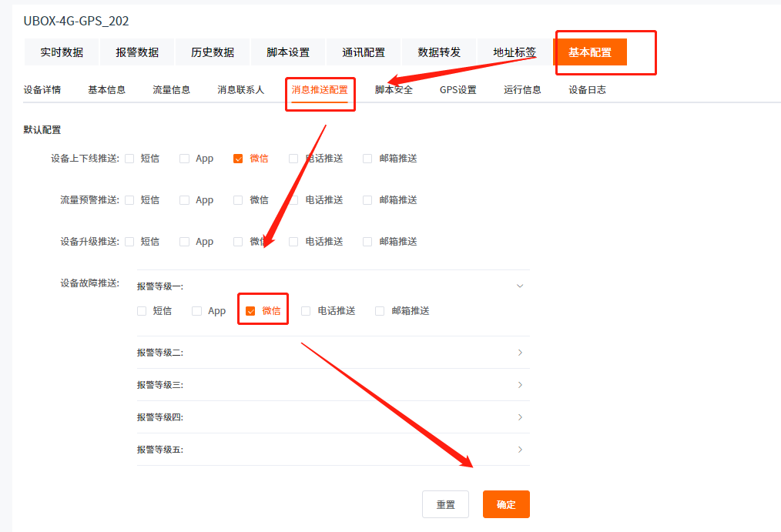Expand the 报警等级二 section

pyautogui.click(x=520, y=353)
